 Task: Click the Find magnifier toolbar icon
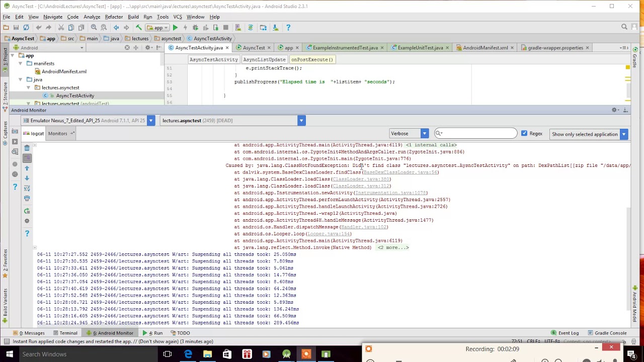(94, 28)
